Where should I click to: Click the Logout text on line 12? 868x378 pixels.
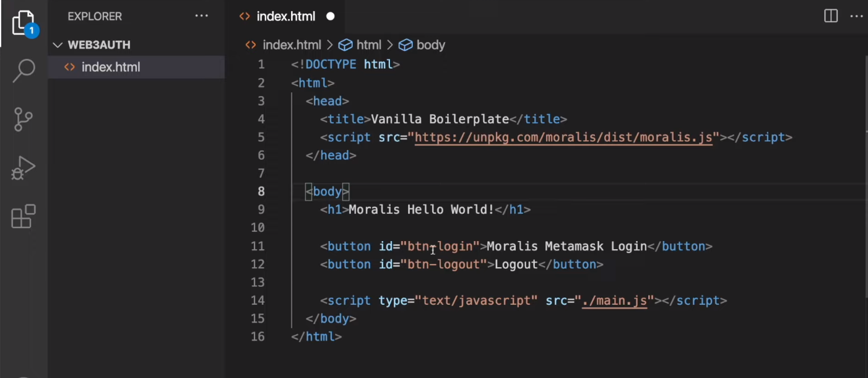[516, 264]
